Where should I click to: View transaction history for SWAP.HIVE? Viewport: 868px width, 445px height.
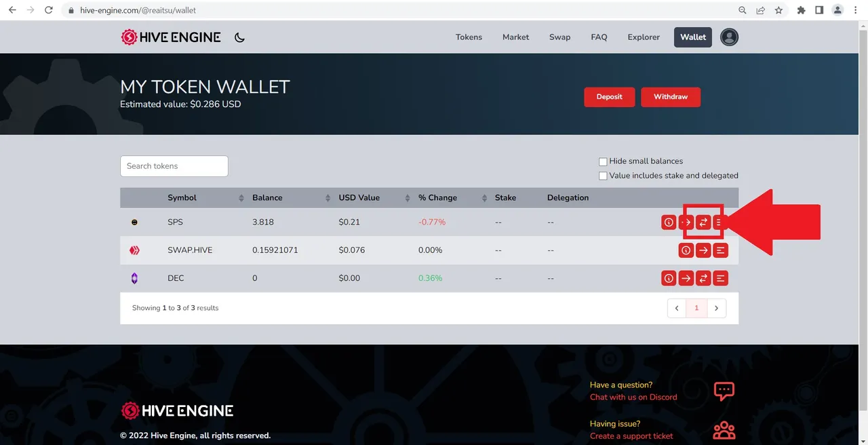pos(721,250)
